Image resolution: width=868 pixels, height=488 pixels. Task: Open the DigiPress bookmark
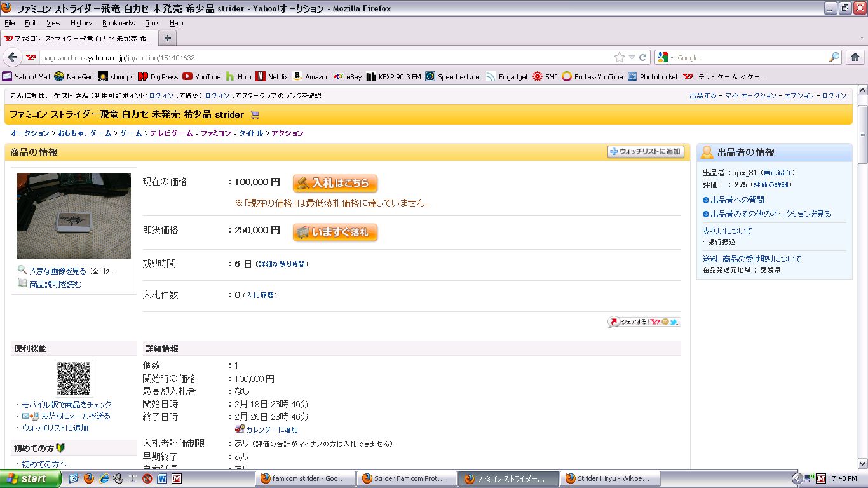point(158,77)
